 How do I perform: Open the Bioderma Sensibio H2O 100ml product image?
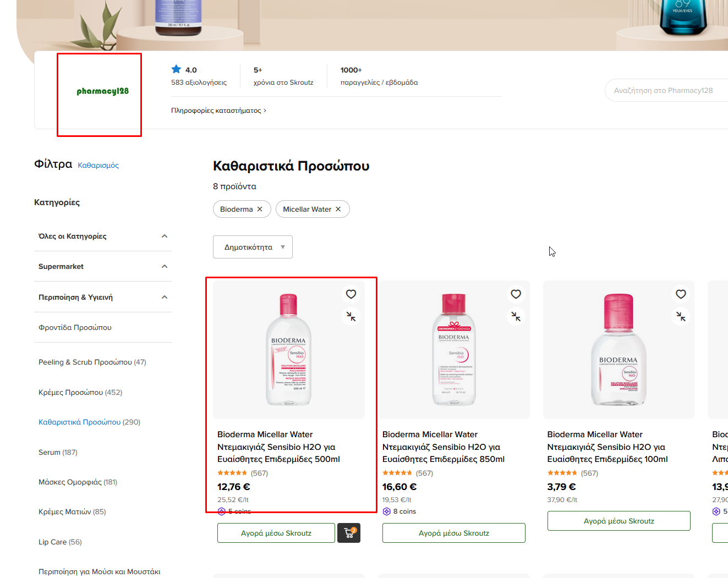coord(618,350)
